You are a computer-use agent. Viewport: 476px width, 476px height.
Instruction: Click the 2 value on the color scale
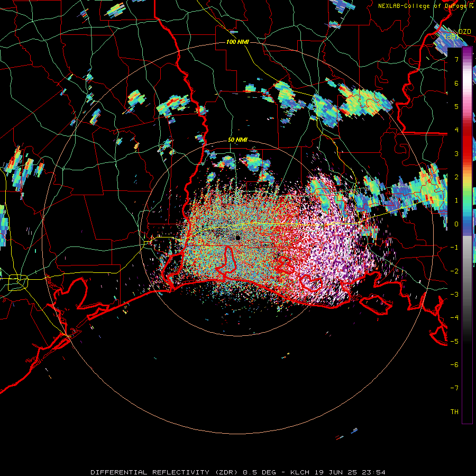(x=456, y=177)
